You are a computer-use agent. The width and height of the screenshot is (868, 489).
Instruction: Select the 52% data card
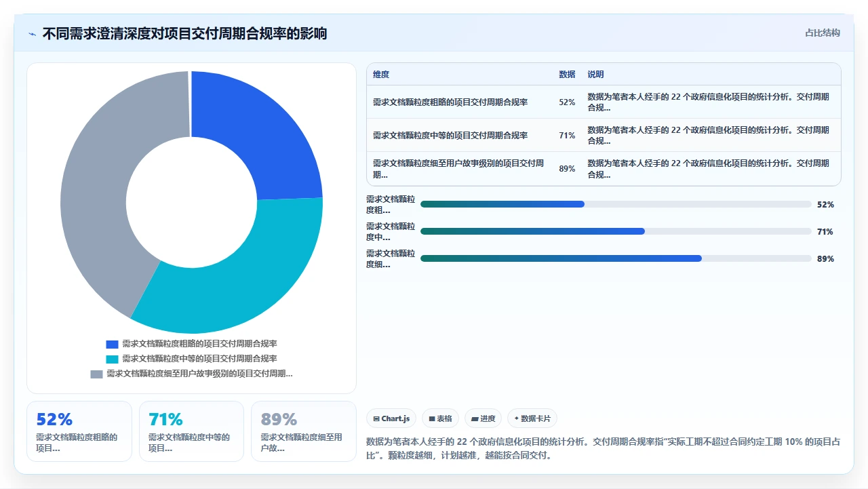[x=79, y=431]
